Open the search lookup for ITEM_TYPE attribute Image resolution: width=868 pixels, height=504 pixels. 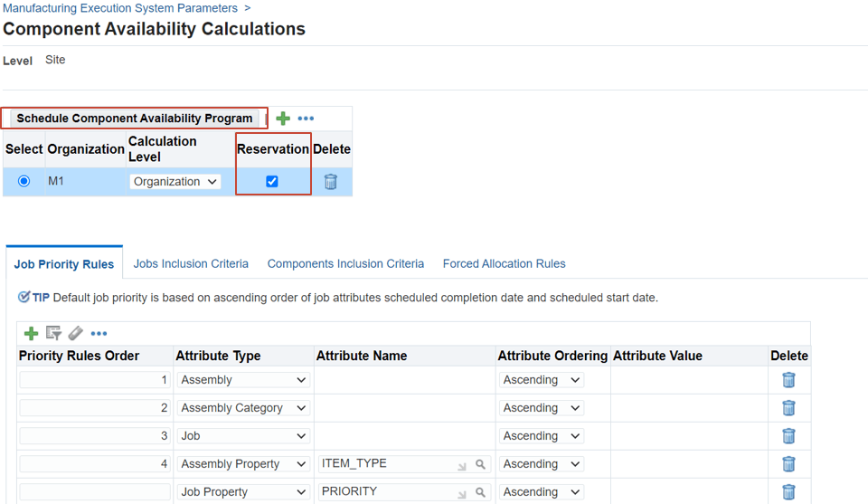pyautogui.click(x=480, y=464)
